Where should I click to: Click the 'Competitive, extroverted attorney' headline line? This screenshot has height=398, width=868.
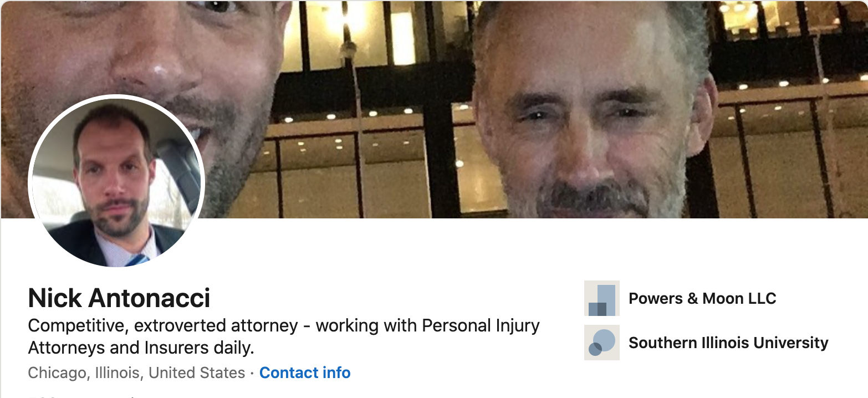[284, 325]
